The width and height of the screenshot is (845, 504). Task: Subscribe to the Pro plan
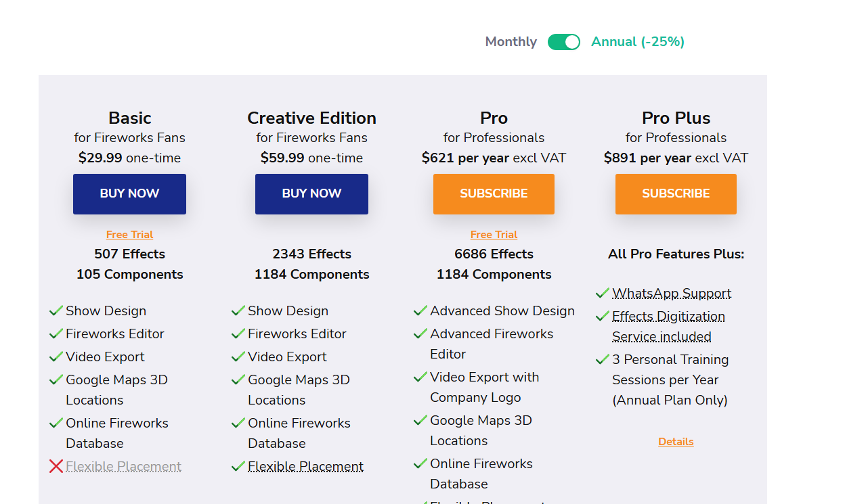[x=494, y=194]
